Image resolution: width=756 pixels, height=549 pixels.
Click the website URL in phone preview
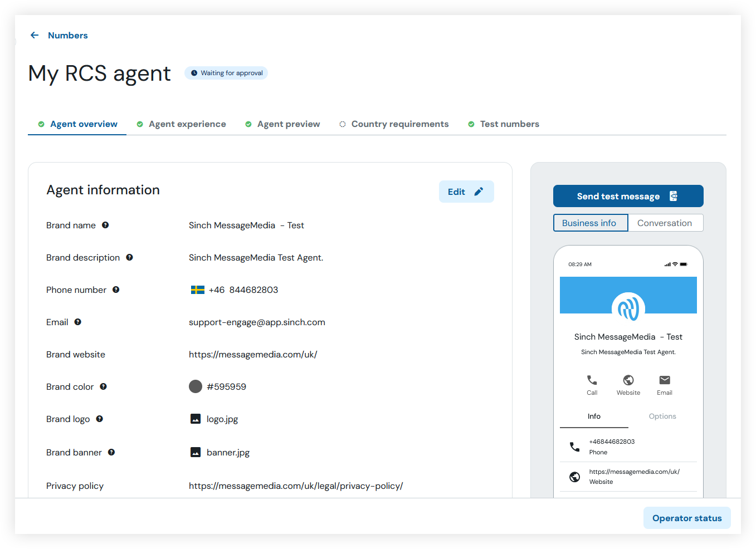point(635,472)
